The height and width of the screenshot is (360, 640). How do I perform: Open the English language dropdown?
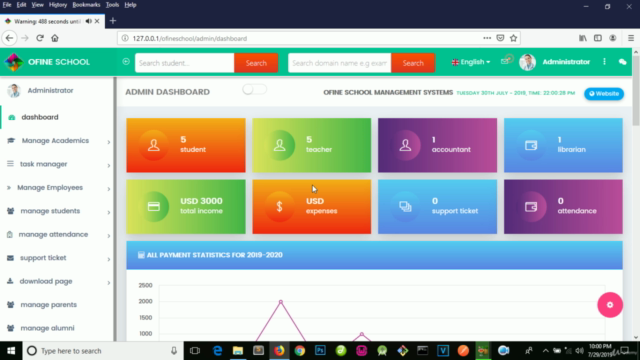click(471, 62)
